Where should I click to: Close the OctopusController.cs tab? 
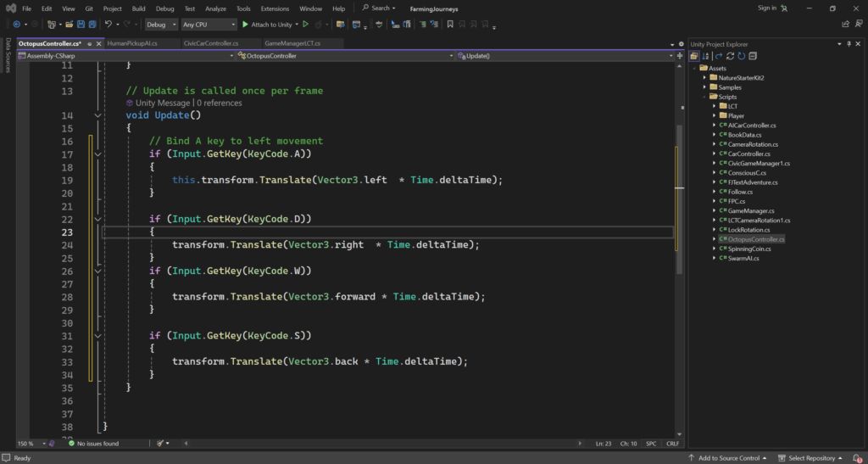pos(99,43)
